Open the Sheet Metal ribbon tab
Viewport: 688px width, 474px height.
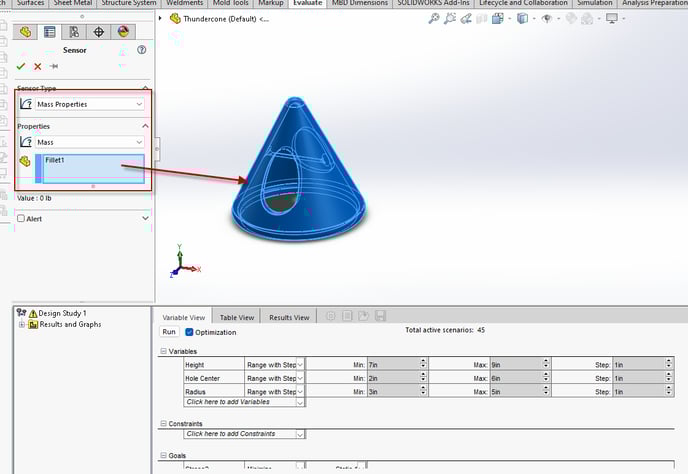click(73, 3)
